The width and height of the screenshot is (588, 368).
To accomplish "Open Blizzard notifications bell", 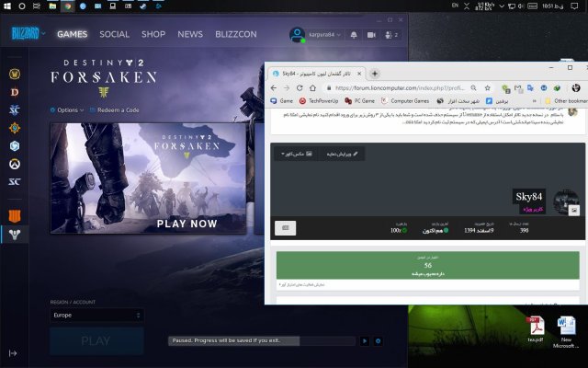I will tap(353, 35).
